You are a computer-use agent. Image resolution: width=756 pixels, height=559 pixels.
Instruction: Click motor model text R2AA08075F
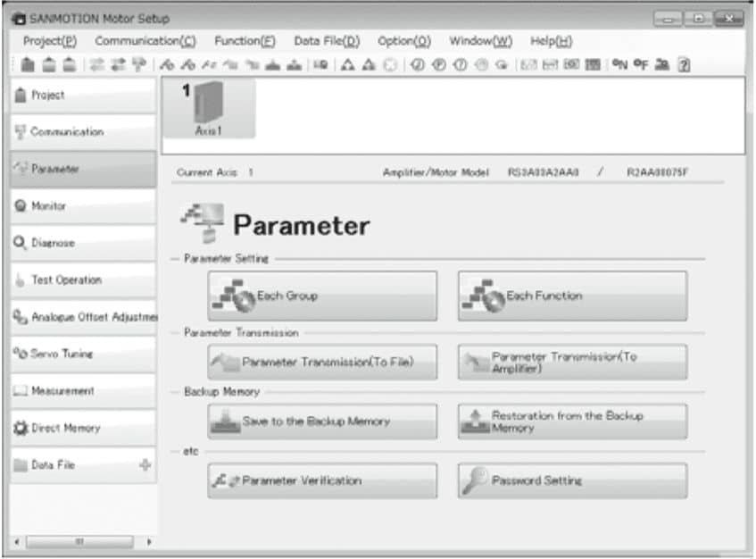[657, 172]
